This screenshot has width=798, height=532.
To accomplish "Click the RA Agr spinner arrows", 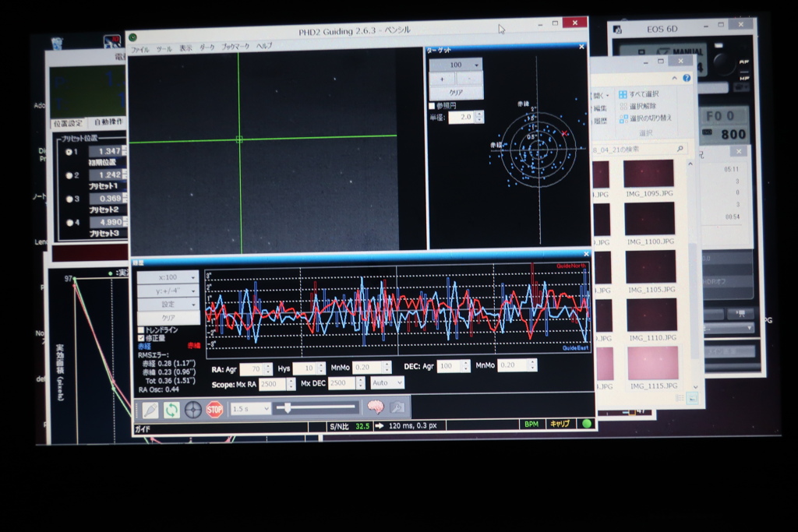I will [x=268, y=369].
